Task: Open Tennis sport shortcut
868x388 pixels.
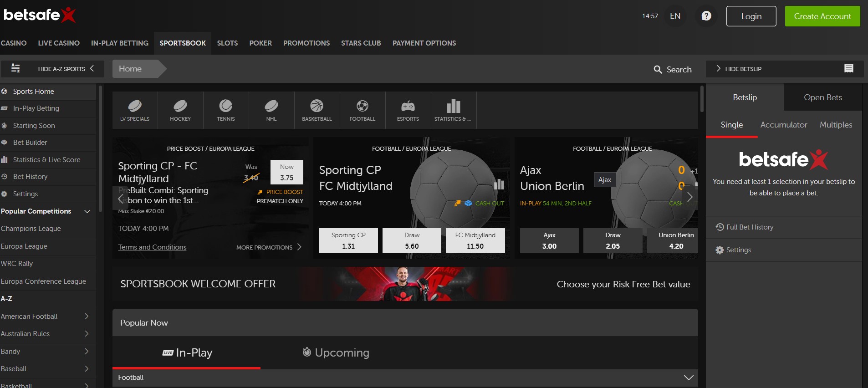Action: click(x=226, y=110)
